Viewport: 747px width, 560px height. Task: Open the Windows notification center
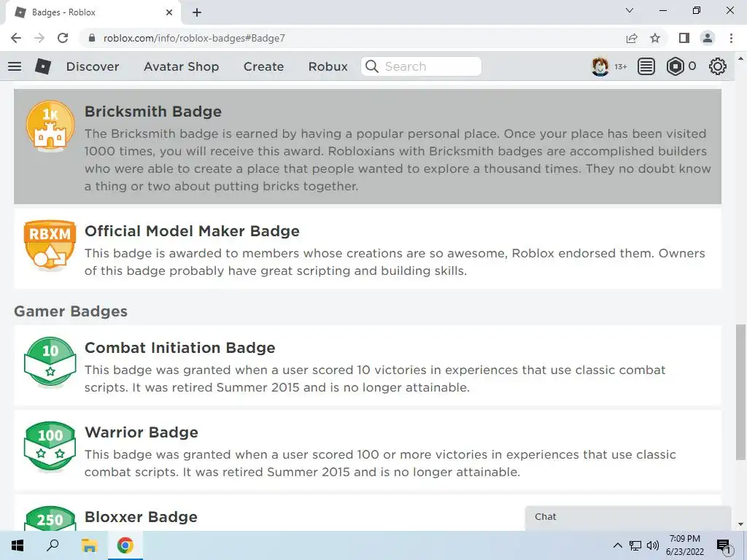[724, 545]
